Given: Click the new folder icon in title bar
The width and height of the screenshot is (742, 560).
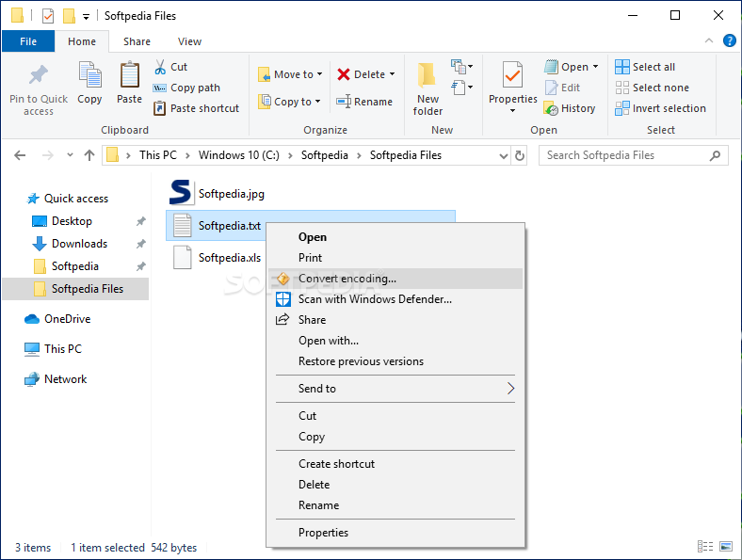Looking at the screenshot, I should click(69, 16).
